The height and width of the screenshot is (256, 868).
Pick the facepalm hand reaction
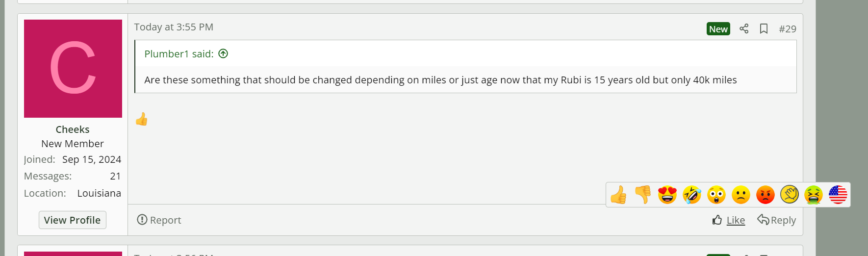pyautogui.click(x=790, y=195)
